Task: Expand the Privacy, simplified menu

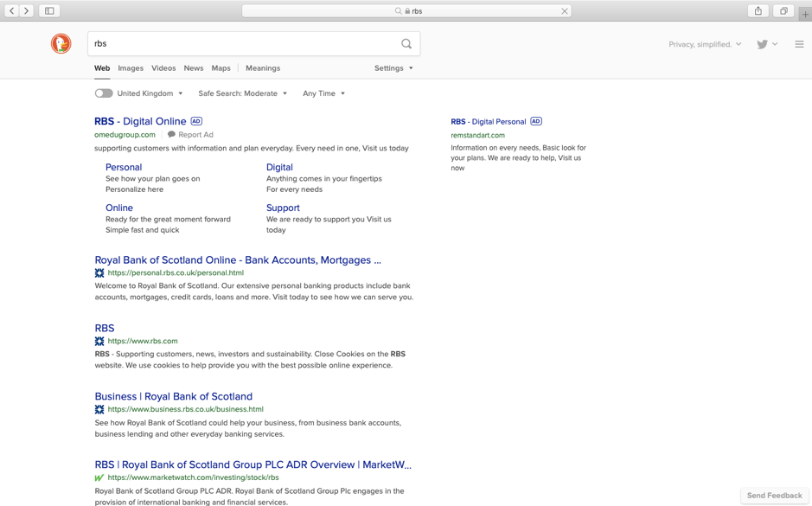Action: [705, 44]
